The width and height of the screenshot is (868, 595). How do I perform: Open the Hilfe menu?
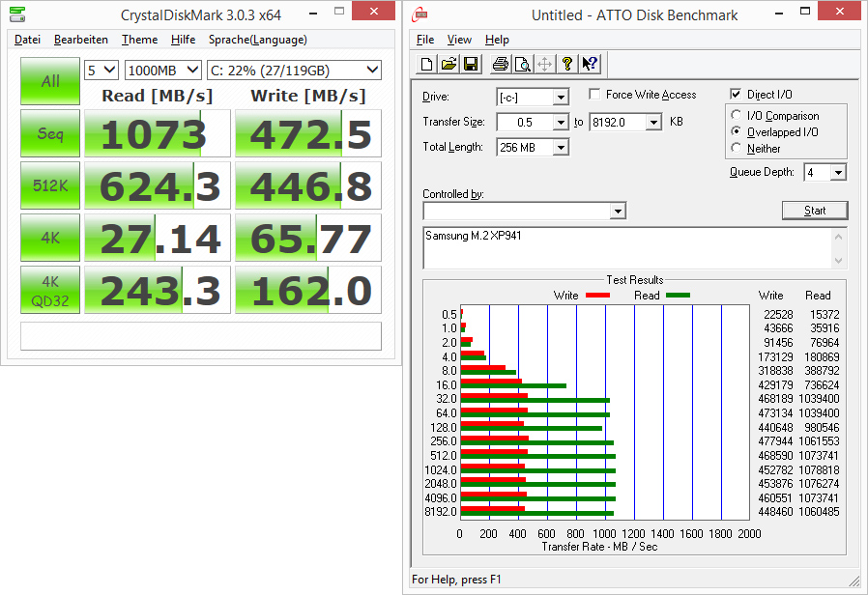[184, 40]
